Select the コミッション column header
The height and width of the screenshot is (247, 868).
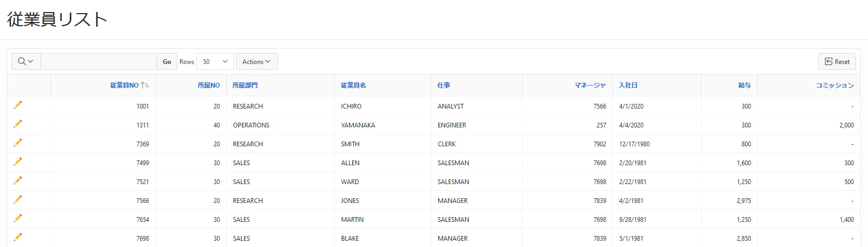[x=834, y=85]
